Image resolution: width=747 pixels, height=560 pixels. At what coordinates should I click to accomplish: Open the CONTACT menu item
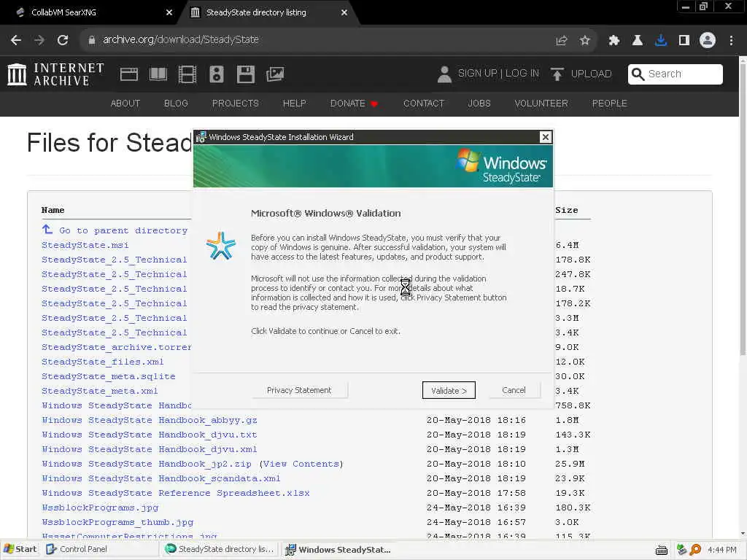point(424,104)
